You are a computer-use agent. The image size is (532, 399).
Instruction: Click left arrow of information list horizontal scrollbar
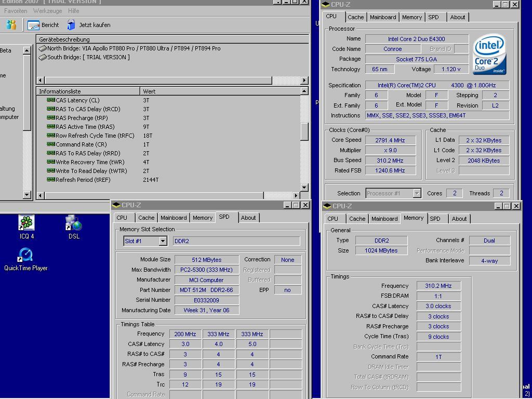point(41,195)
